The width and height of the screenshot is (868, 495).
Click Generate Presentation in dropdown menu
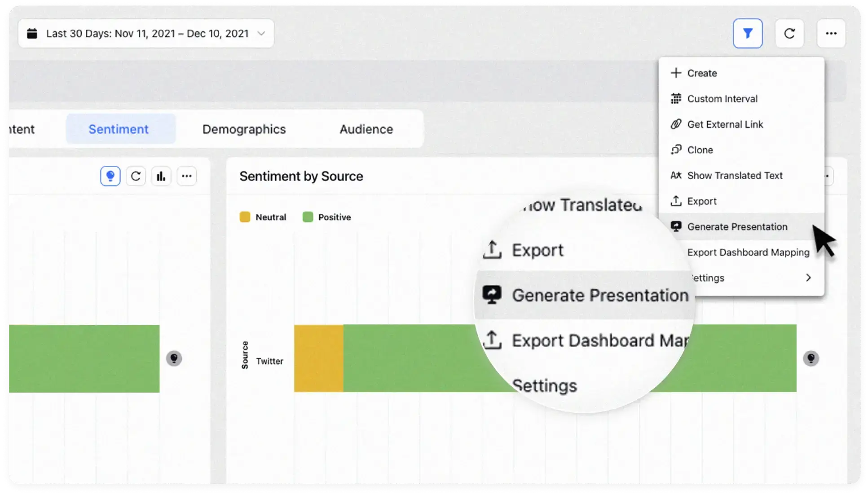737,226
